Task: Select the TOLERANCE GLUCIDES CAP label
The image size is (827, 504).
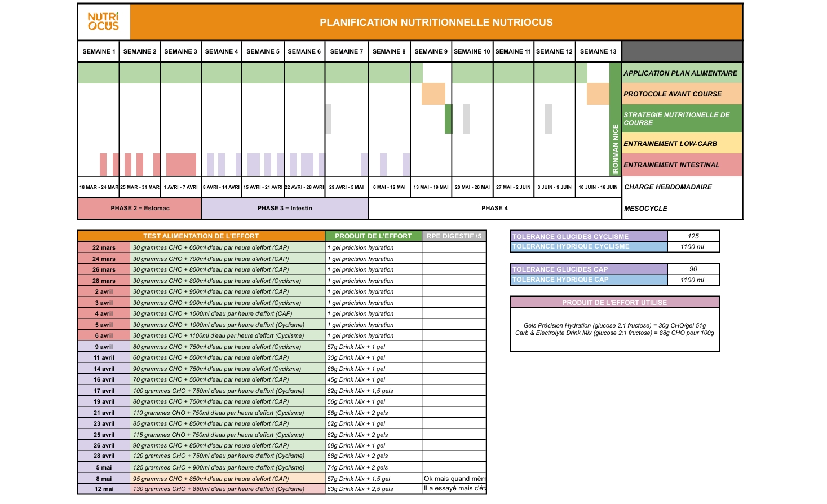Action: (589, 269)
